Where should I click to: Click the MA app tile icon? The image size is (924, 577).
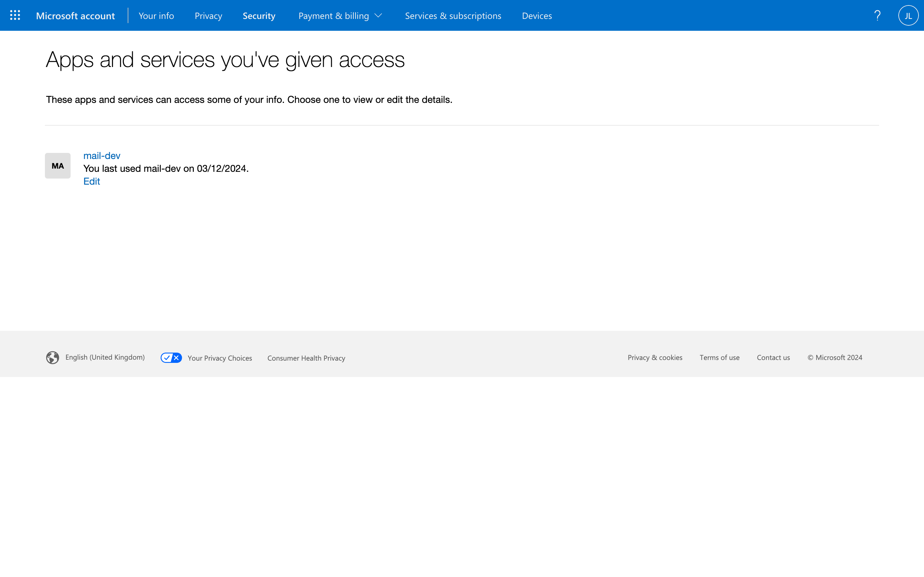pos(58,166)
